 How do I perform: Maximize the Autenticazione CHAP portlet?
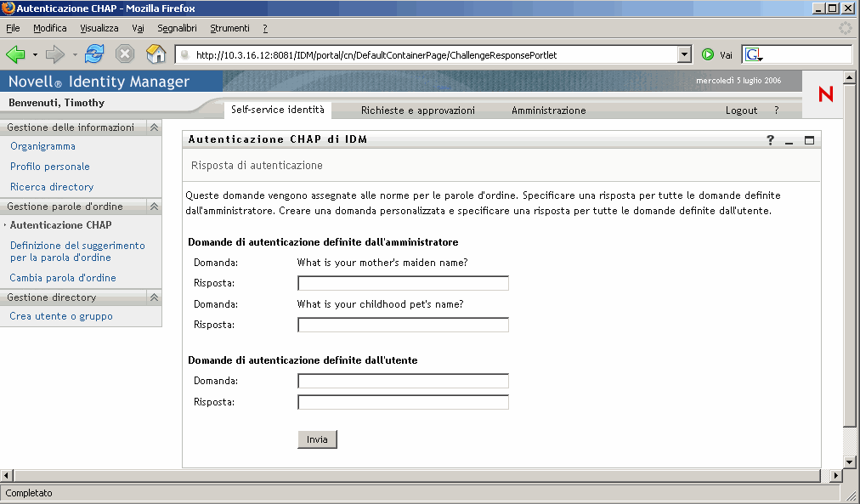[x=809, y=140]
